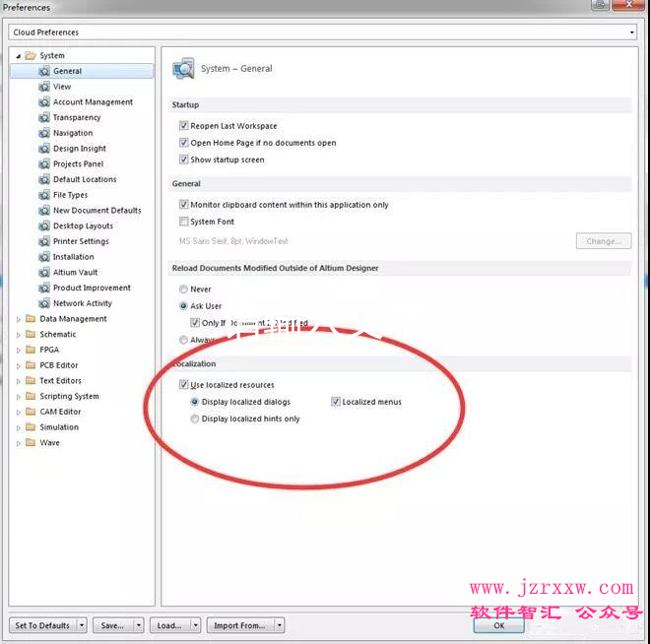This screenshot has height=644, width=650.
Task: Click the Save... button
Action: 112,625
